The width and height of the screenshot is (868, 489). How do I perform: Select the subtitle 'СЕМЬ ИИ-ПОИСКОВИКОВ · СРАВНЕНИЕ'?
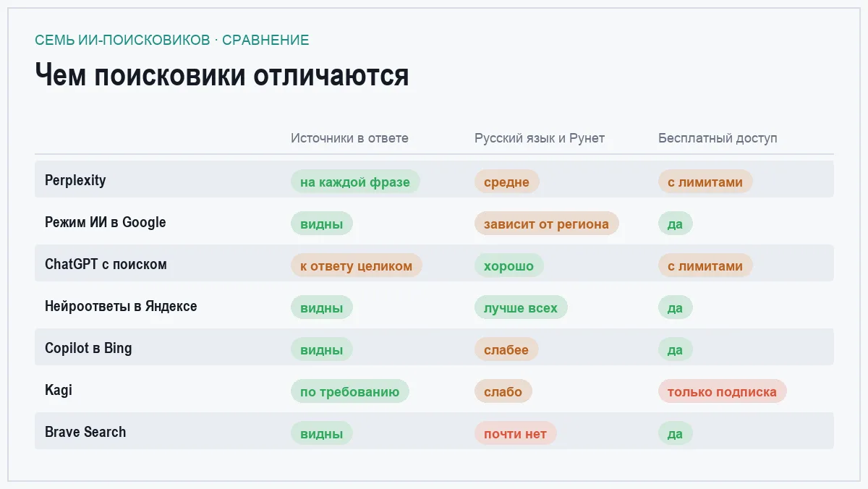point(172,41)
